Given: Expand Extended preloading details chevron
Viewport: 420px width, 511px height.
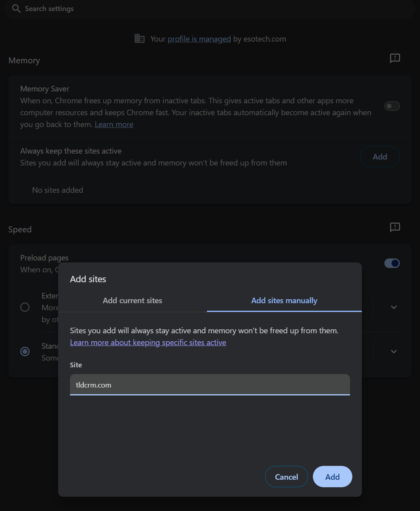Looking at the screenshot, I should click(394, 307).
